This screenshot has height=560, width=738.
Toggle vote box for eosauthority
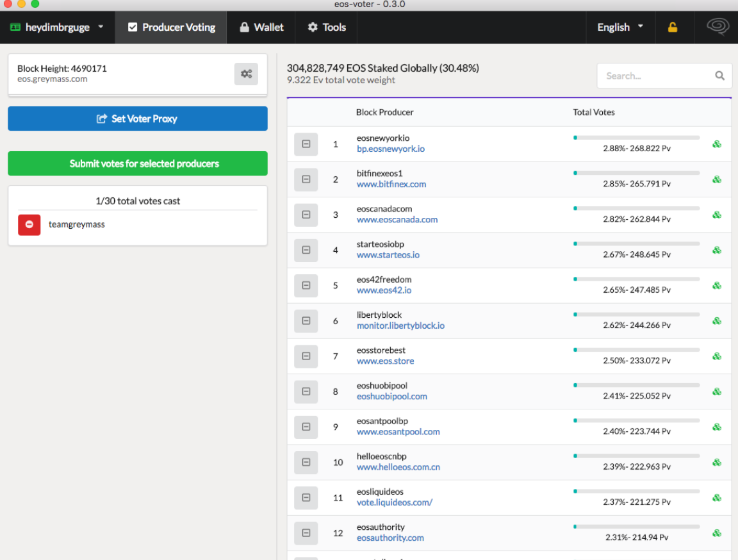(306, 533)
